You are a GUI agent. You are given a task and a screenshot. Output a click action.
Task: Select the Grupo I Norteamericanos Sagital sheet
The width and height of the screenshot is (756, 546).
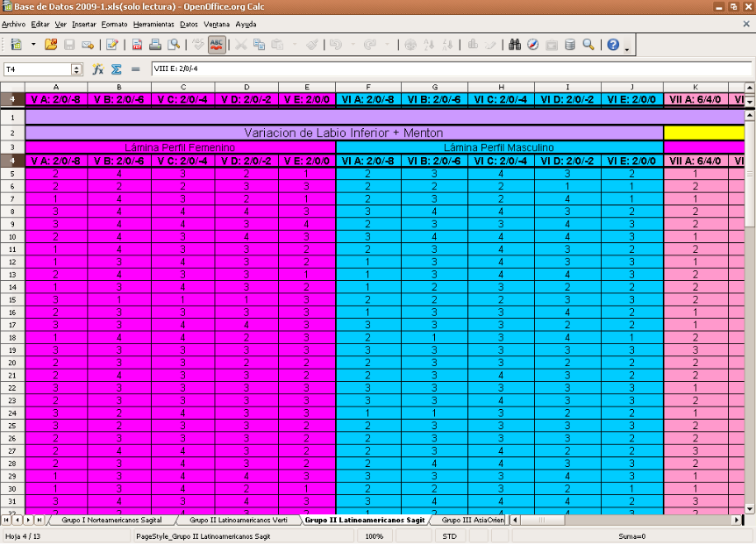pyautogui.click(x=111, y=520)
